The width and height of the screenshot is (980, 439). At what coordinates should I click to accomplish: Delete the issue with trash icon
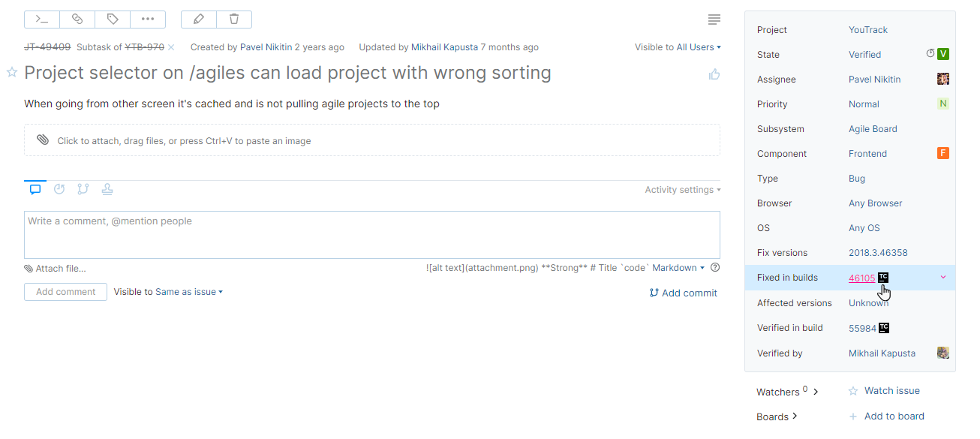[x=234, y=19]
